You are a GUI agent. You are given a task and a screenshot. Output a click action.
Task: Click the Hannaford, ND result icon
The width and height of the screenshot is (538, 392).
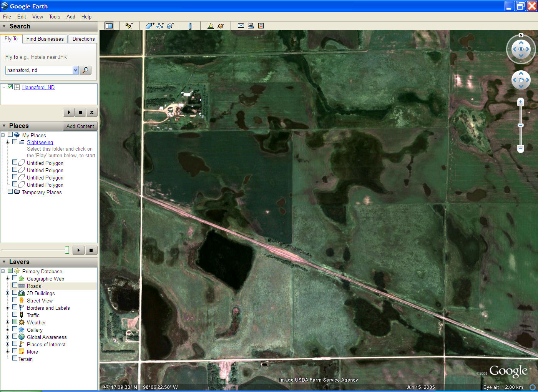coord(17,87)
